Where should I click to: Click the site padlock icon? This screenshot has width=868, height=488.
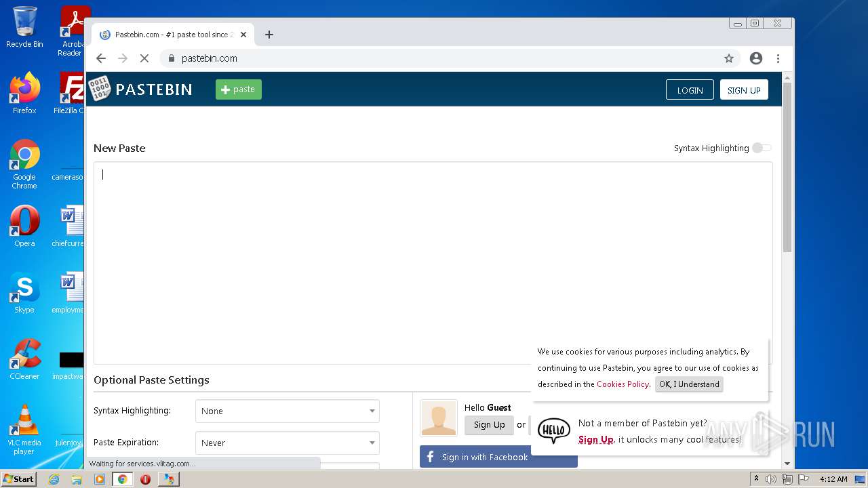tap(171, 58)
